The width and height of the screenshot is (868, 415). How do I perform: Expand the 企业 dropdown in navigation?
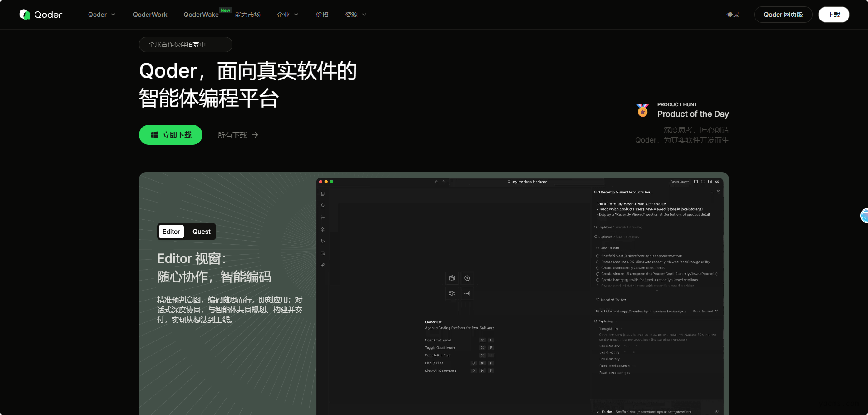pyautogui.click(x=287, y=15)
